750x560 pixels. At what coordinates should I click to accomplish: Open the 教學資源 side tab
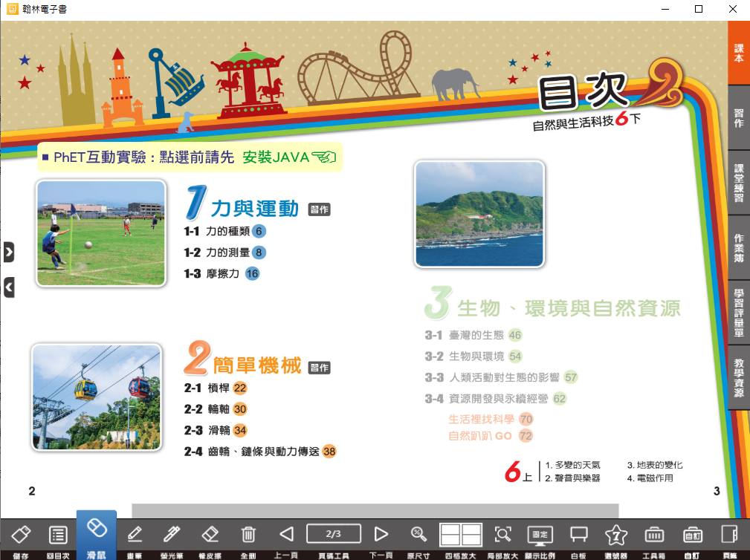(x=738, y=378)
